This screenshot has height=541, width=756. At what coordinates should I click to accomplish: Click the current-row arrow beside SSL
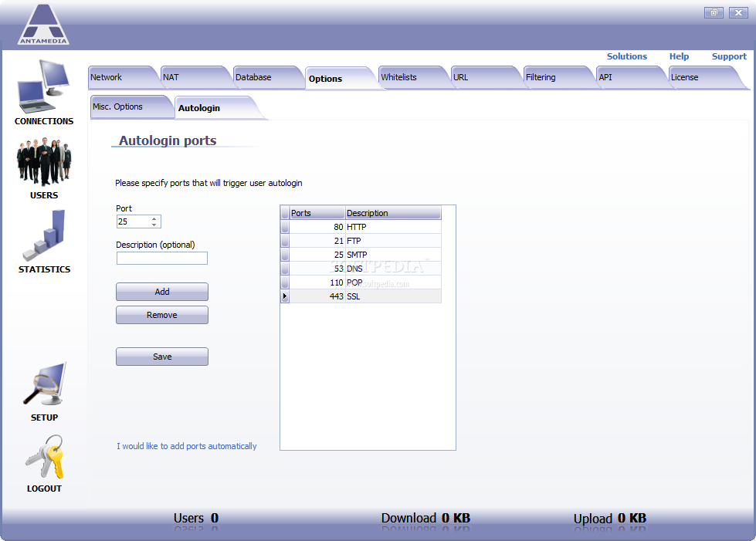[285, 296]
